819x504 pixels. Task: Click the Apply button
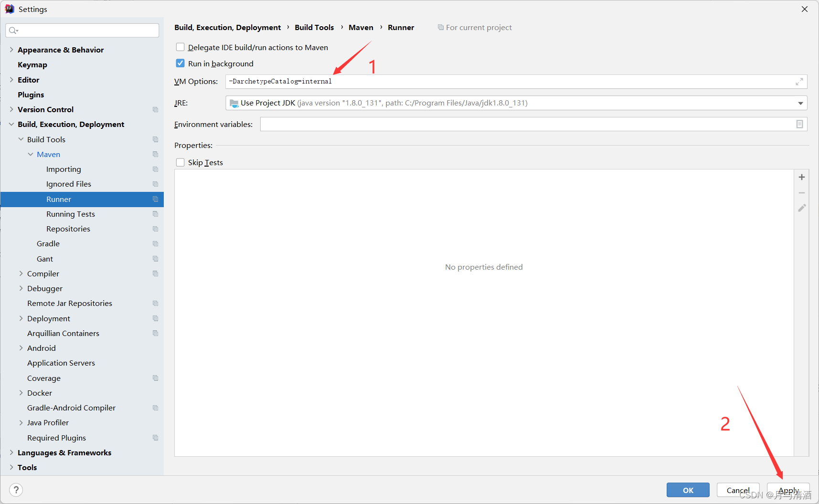(788, 490)
